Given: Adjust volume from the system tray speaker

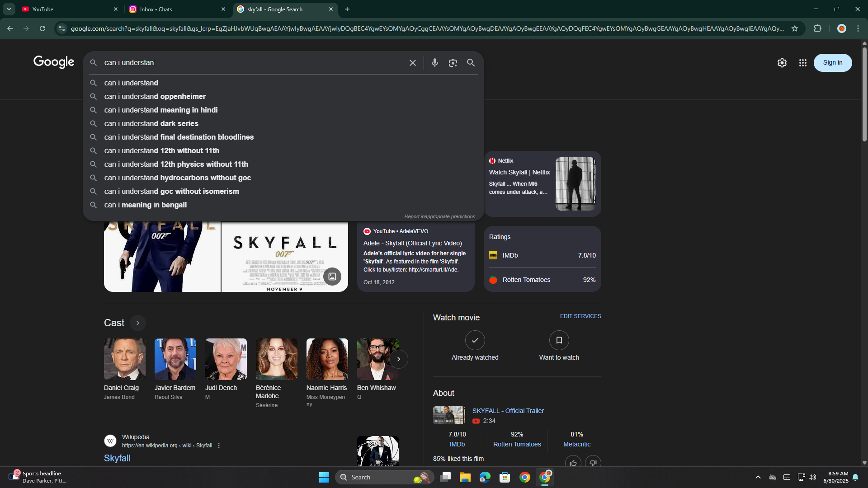Looking at the screenshot, I should click(x=812, y=477).
